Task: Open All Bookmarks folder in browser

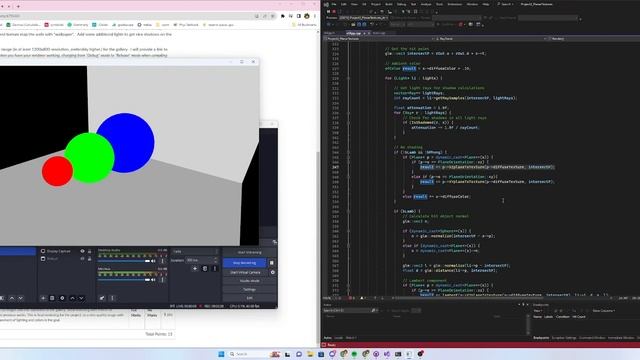Action: click(304, 25)
